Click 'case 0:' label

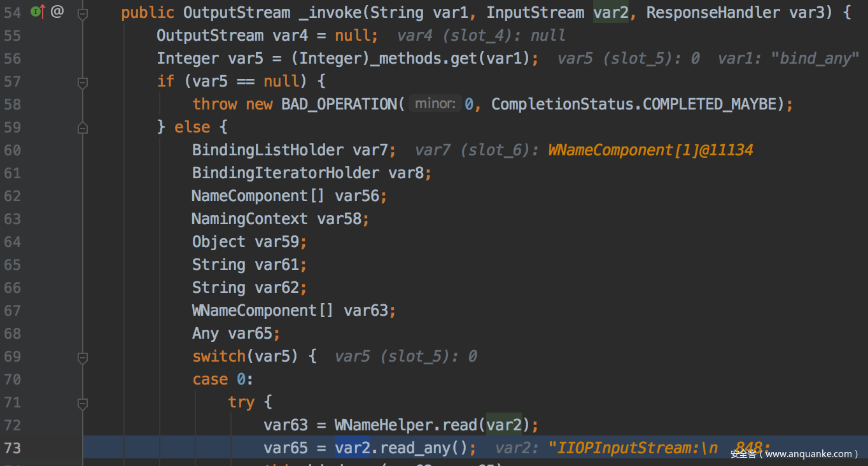click(223, 379)
